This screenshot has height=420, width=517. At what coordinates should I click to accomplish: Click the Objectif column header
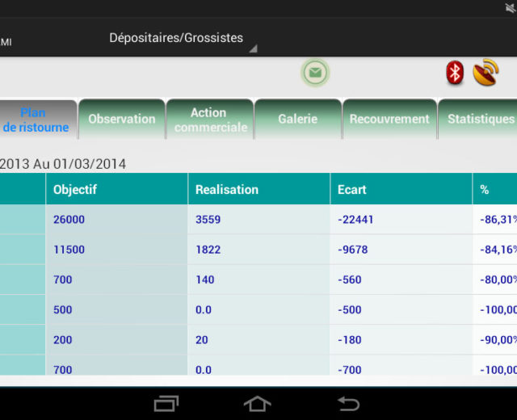(116, 190)
